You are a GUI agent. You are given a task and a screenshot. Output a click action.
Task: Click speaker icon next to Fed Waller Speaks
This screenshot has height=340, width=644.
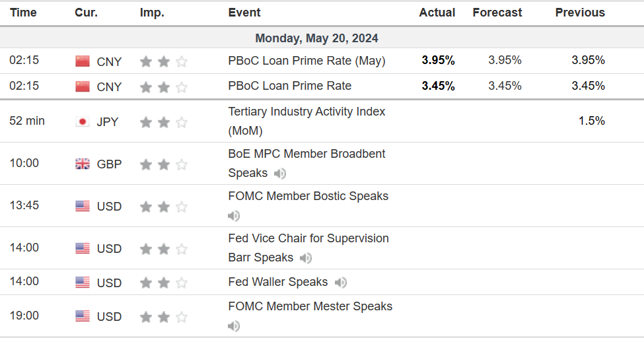tap(340, 283)
